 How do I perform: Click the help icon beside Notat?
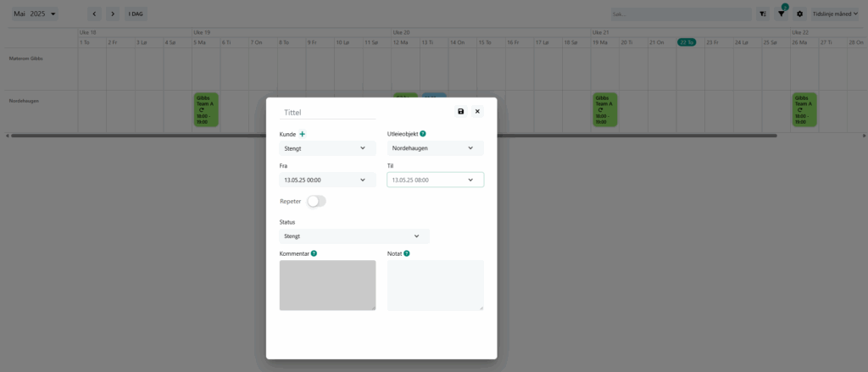[407, 253]
